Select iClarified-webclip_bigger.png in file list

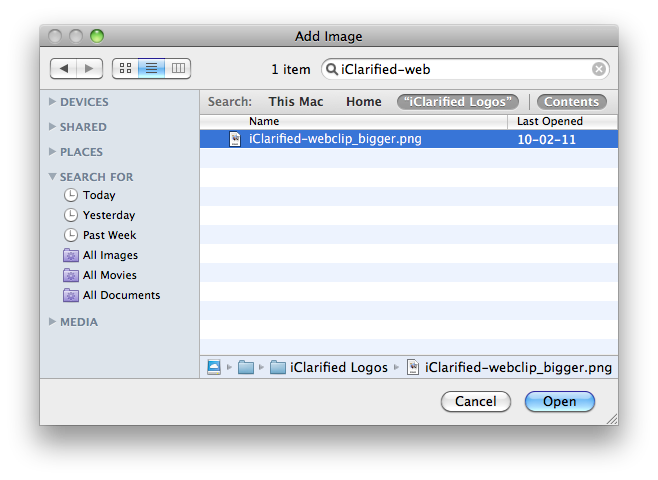point(335,139)
